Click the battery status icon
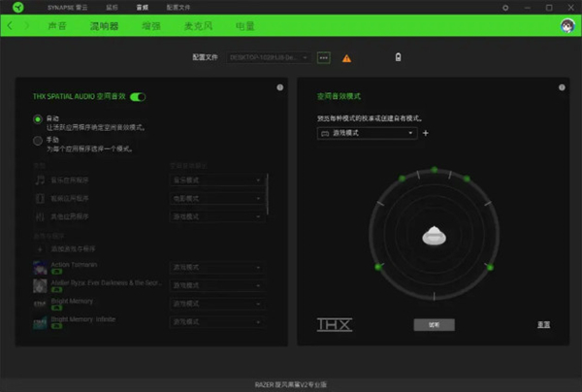 [398, 57]
